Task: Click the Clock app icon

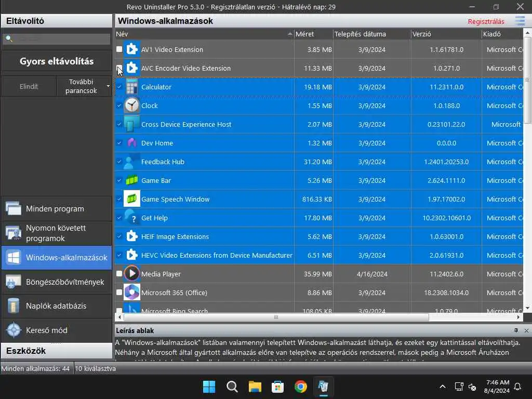Action: click(131, 105)
